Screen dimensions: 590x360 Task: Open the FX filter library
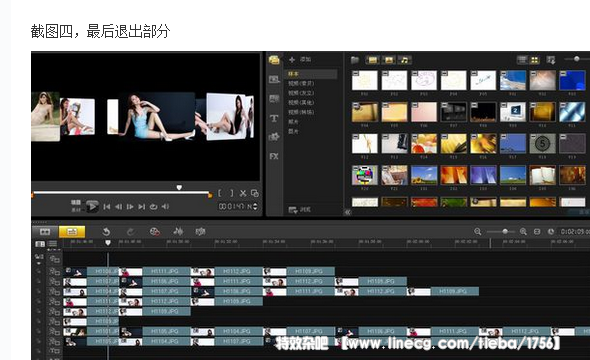pos(274,156)
